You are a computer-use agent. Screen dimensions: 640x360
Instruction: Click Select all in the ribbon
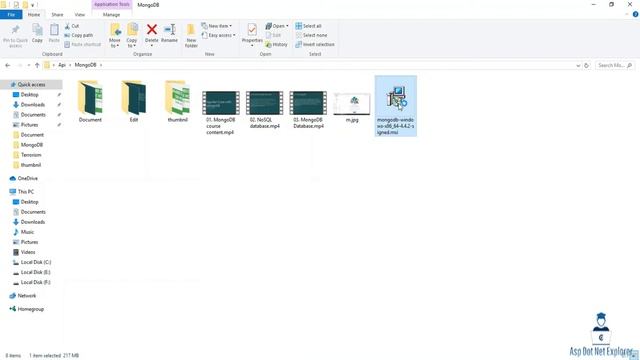[308, 26]
